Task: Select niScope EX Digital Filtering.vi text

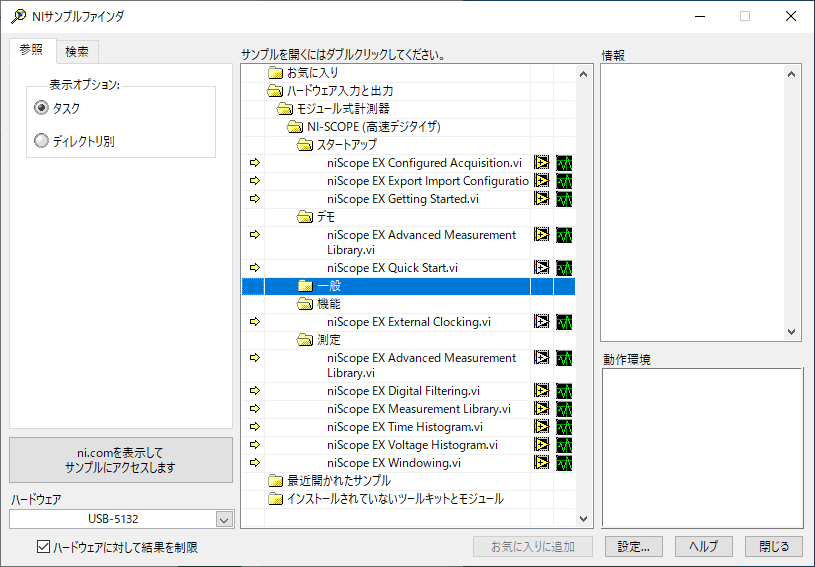Action: point(403,391)
